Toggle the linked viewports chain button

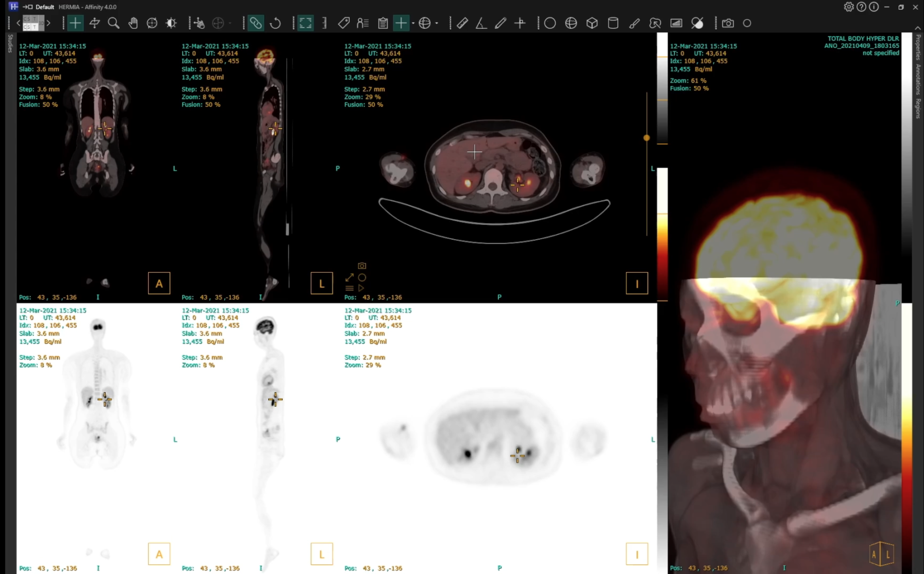click(x=256, y=24)
